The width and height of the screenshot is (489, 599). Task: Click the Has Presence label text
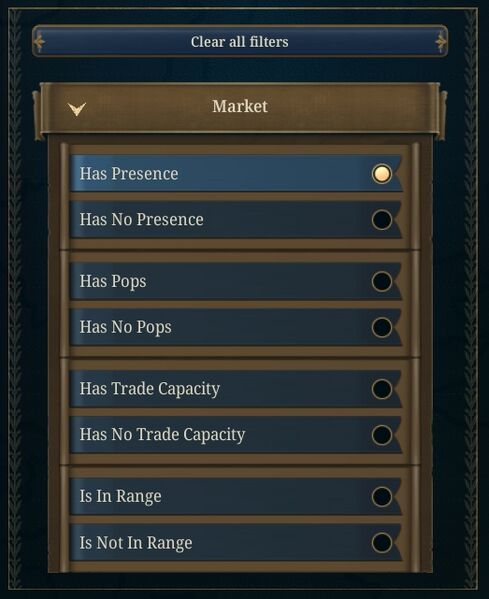pos(129,174)
